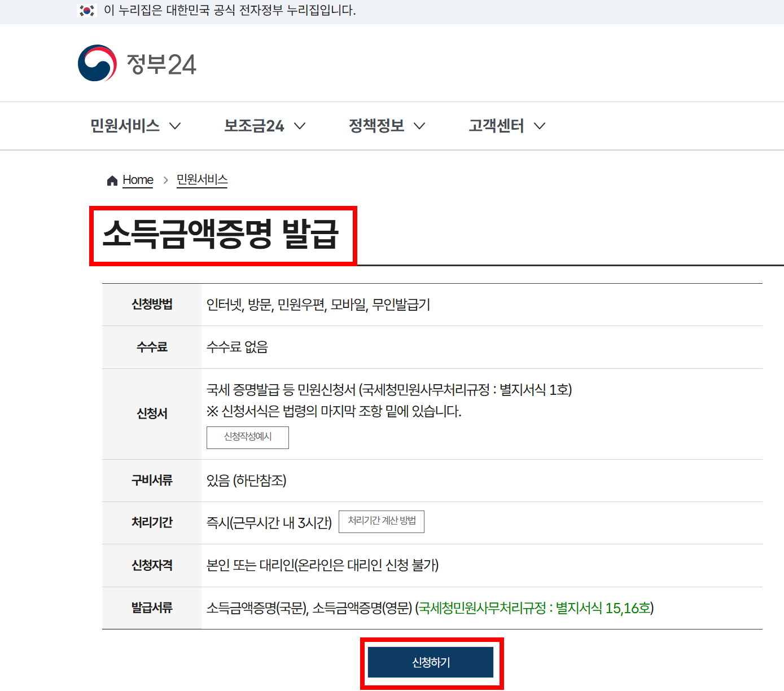
Task: Expand the chevron next to 고객센터
Action: 540,126
